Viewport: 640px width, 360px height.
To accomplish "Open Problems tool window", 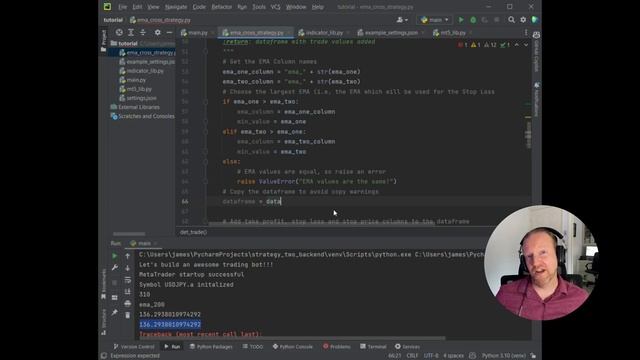I will [337, 347].
